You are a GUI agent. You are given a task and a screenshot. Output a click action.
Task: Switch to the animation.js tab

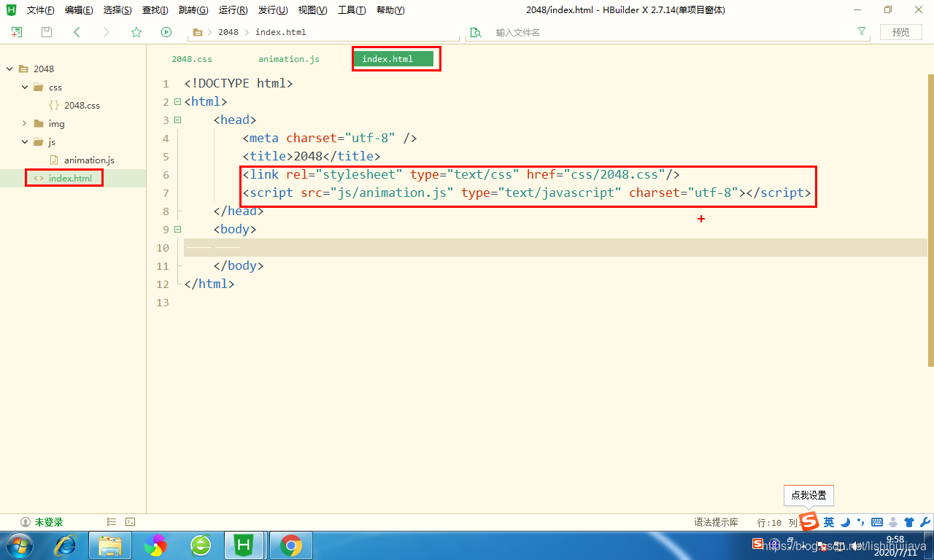tap(289, 59)
